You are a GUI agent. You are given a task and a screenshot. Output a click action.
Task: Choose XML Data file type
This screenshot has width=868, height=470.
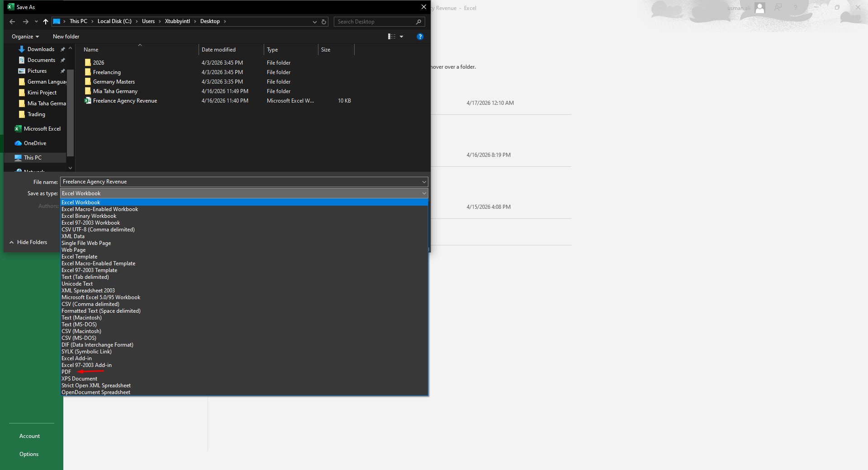(244, 236)
